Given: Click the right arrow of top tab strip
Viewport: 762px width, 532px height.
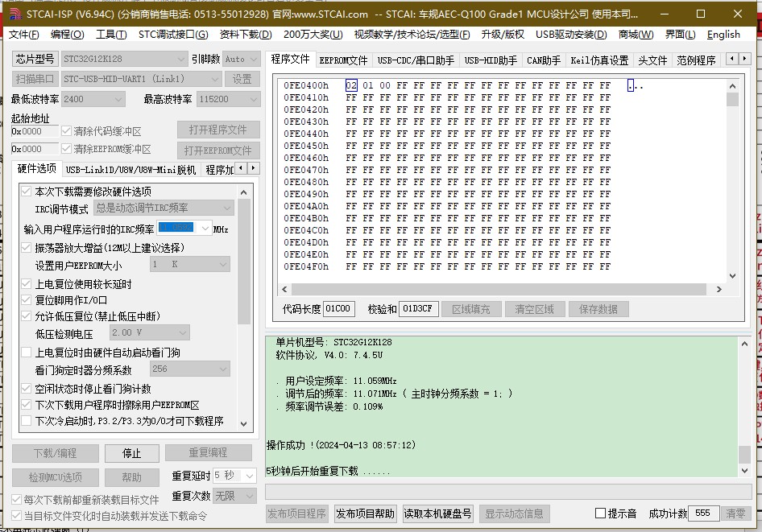Looking at the screenshot, I should pyautogui.click(x=744, y=60).
